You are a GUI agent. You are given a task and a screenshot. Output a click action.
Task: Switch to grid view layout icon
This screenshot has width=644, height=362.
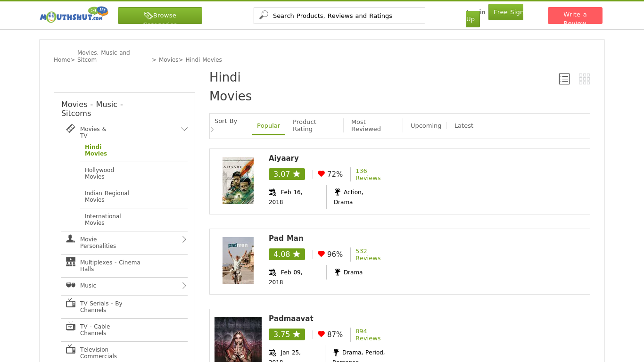tap(584, 79)
